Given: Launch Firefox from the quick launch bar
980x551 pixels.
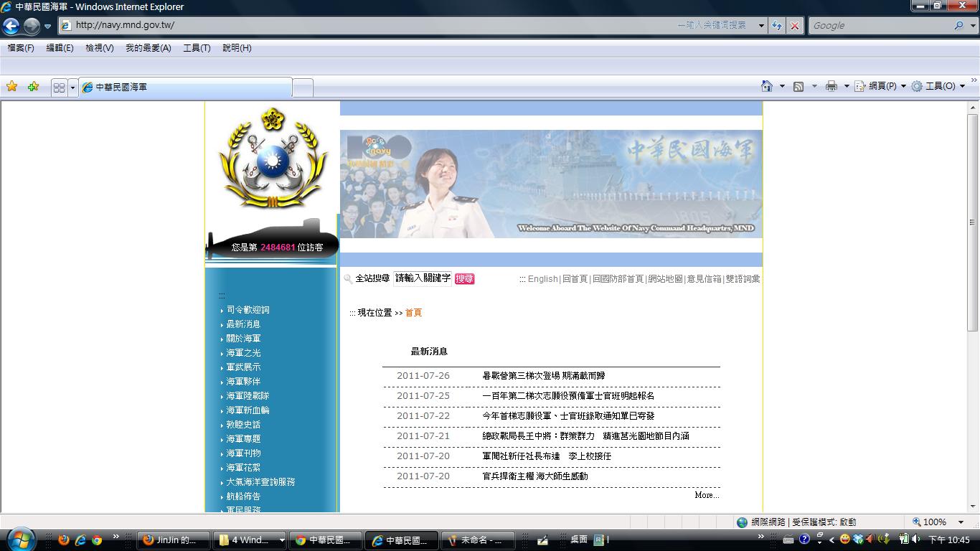Looking at the screenshot, I should coord(64,540).
